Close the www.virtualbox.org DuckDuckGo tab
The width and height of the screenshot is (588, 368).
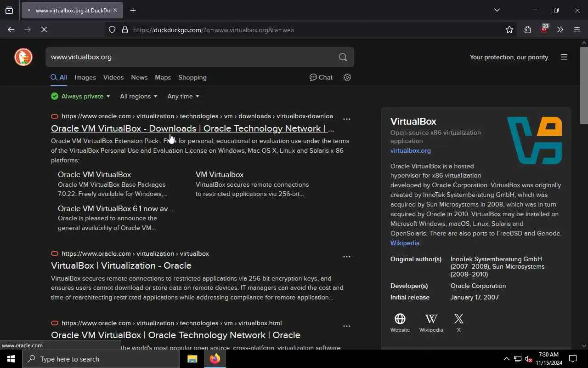click(115, 10)
